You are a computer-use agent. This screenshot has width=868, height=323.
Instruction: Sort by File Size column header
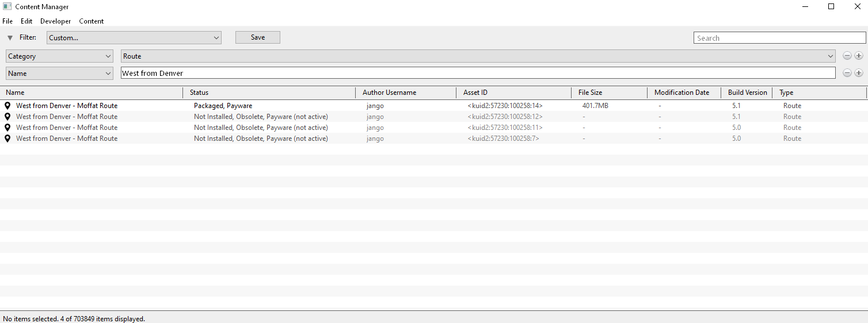click(610, 93)
